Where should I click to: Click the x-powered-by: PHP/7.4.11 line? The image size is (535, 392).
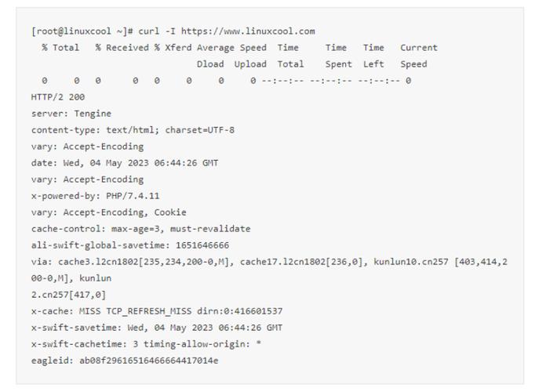pos(95,196)
